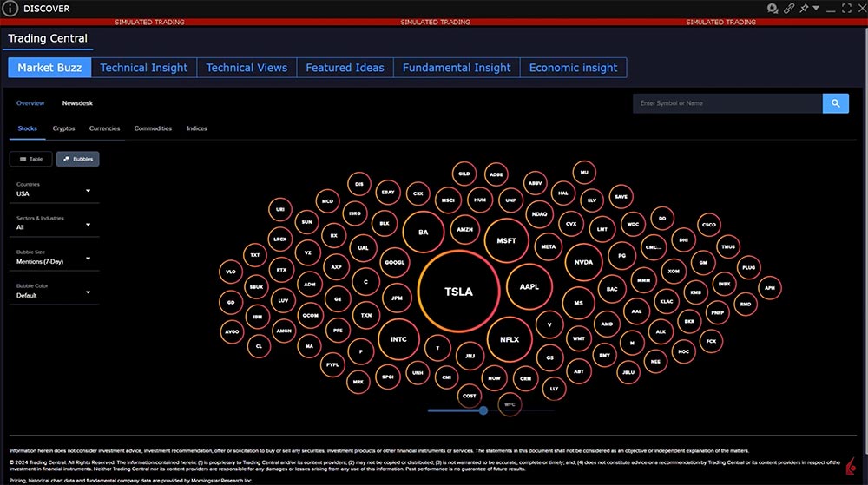Open the INTC bubble
The height and width of the screenshot is (485, 868).
[398, 339]
